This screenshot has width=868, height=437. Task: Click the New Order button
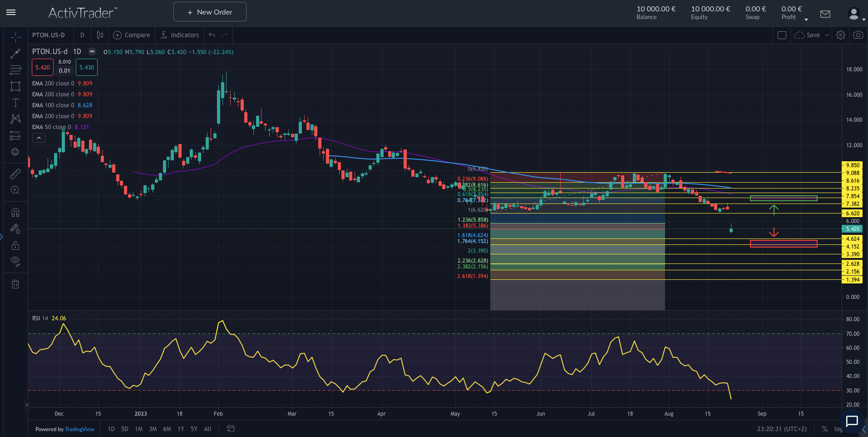click(x=210, y=12)
